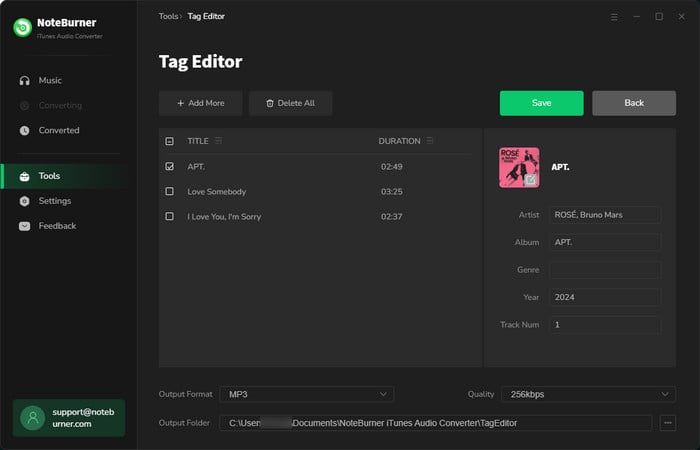Click the NoteBurner logo icon
Viewport: 700px width, 450px height.
(x=22, y=28)
